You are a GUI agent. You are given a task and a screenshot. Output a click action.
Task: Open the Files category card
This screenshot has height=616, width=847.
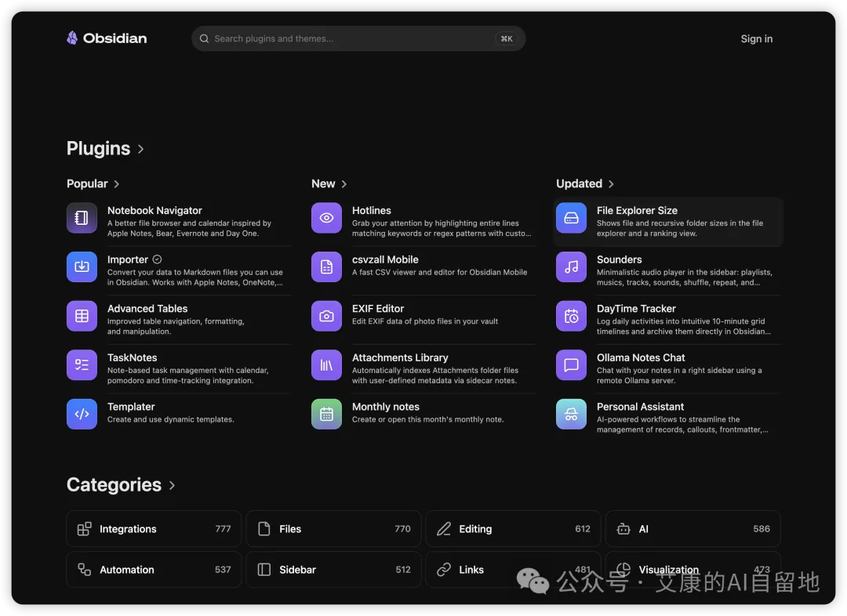(333, 529)
